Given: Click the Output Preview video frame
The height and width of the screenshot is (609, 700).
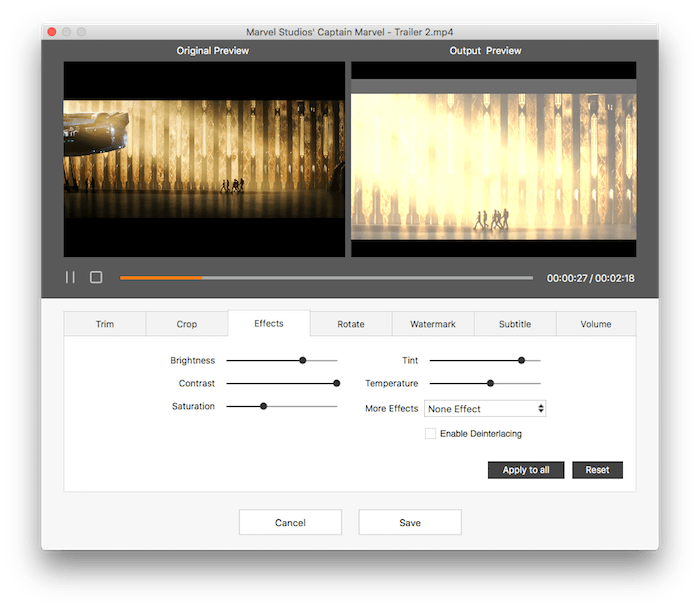Looking at the screenshot, I should click(x=494, y=159).
